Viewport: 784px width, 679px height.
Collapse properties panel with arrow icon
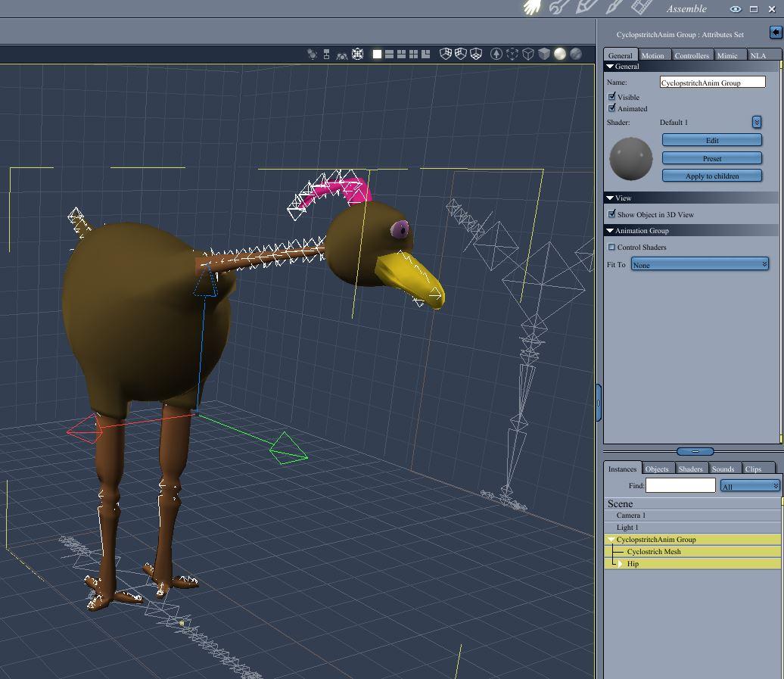[x=776, y=33]
